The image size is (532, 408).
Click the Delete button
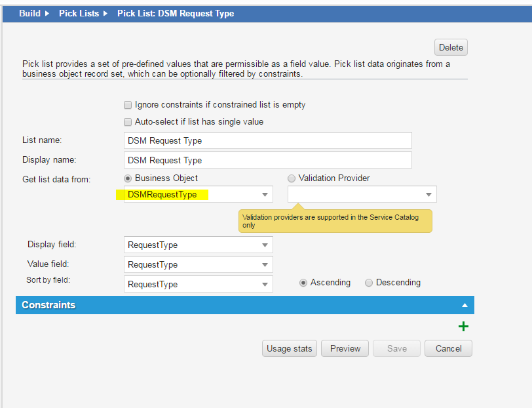point(451,47)
